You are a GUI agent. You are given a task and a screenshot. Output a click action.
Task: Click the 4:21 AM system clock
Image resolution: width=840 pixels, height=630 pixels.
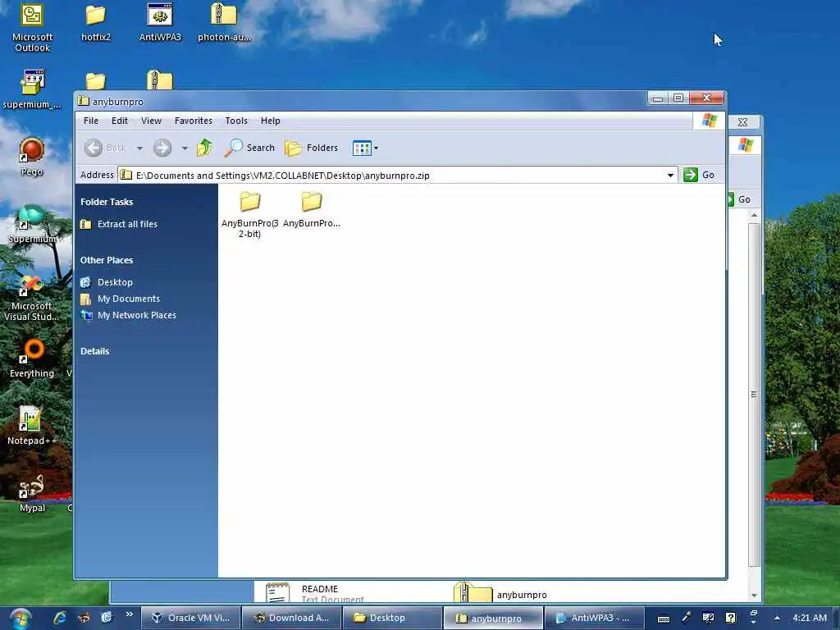(810, 618)
